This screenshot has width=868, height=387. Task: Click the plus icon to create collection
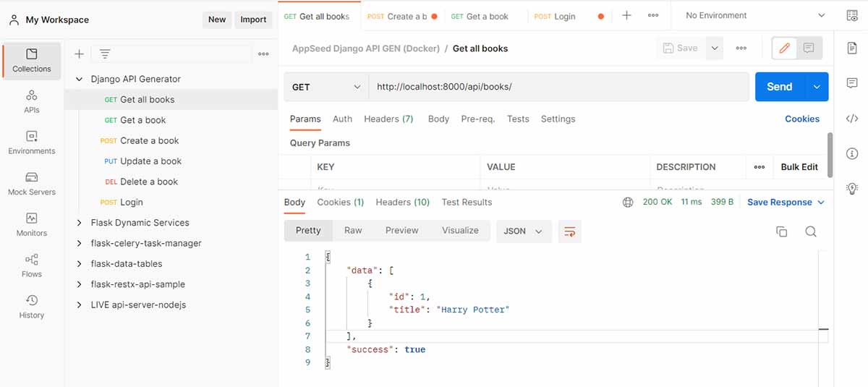[80, 54]
